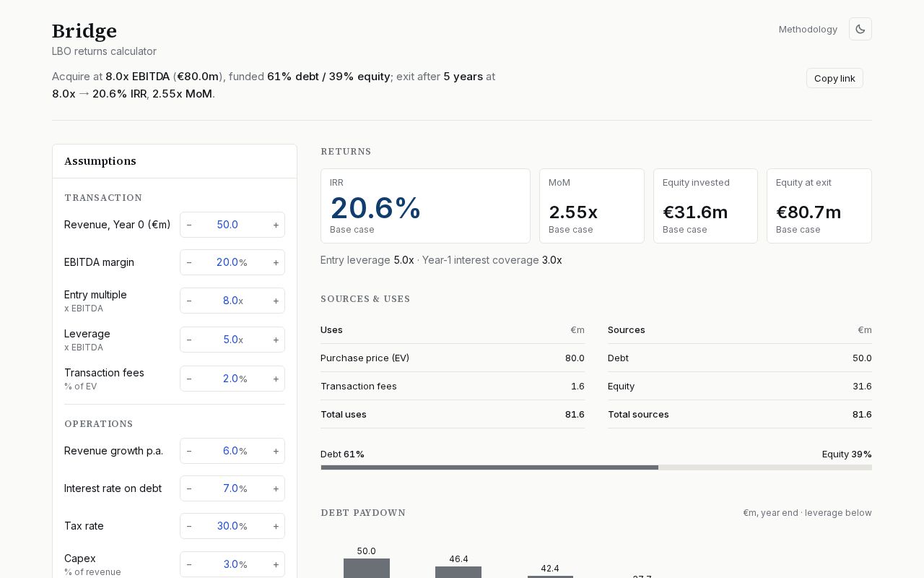The image size is (924, 578).
Task: Increase Revenue growth p.a. with plus
Action: 276,451
